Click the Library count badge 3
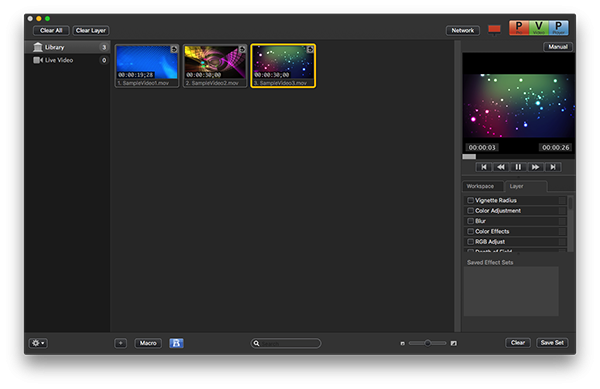This screenshot has height=389, width=600. [104, 47]
